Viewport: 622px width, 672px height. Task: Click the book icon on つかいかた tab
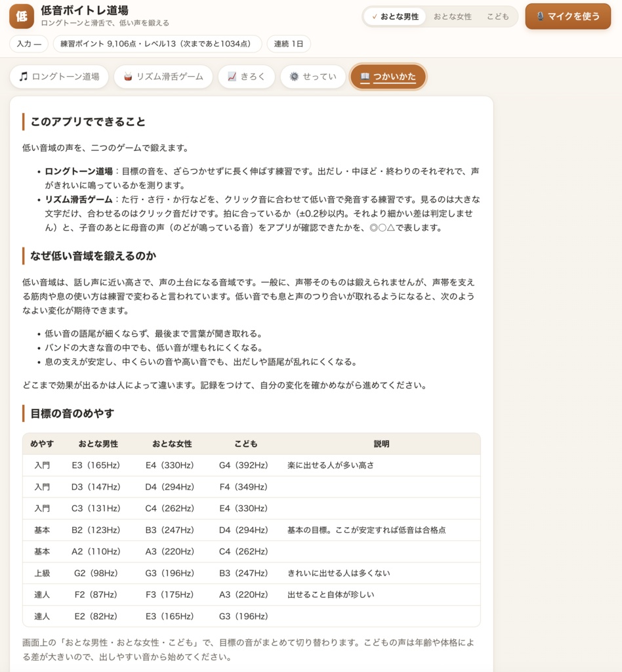365,76
